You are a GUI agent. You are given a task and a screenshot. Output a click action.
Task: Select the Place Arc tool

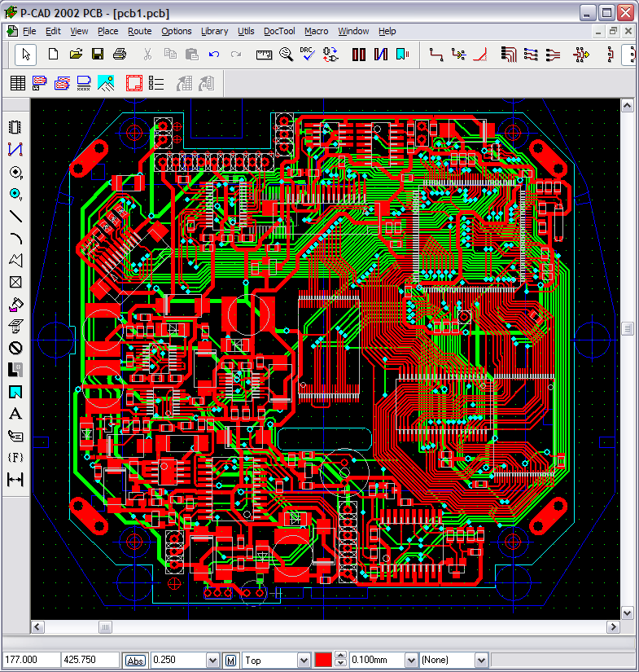[x=15, y=238]
